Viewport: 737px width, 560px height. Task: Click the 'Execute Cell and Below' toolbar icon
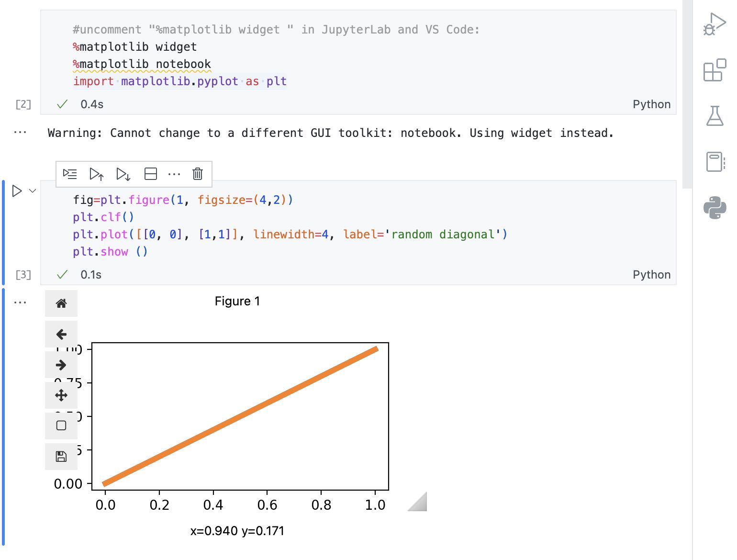click(123, 174)
